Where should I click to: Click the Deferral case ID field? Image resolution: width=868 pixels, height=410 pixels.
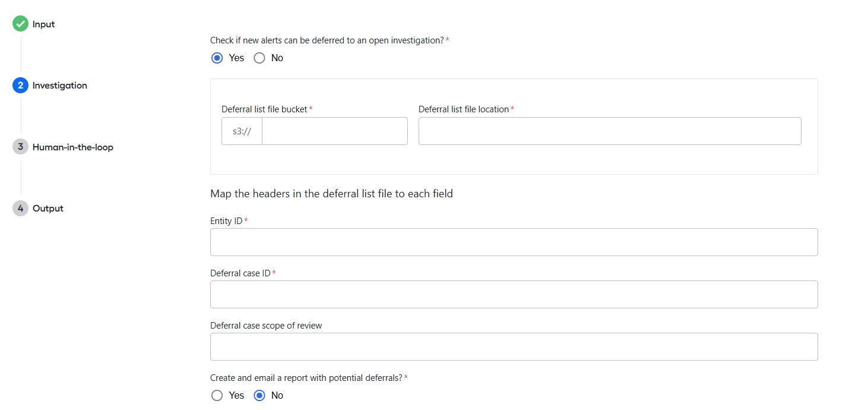point(514,295)
